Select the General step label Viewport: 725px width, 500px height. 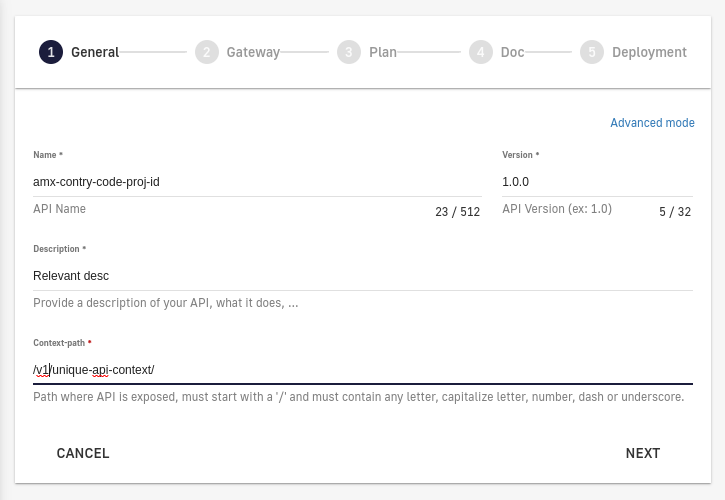click(x=95, y=52)
